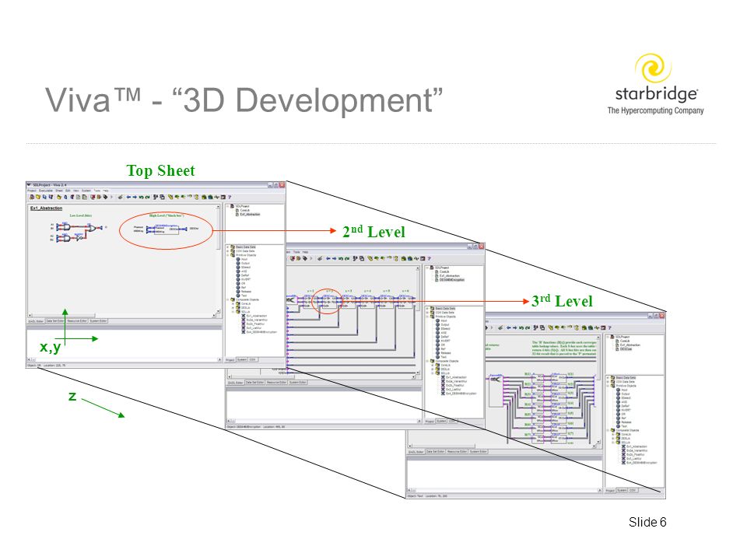Viewport: 747px width, 560px height.
Task: Click the 3rd Level canvas vertical scrollbar
Action: coord(598,390)
